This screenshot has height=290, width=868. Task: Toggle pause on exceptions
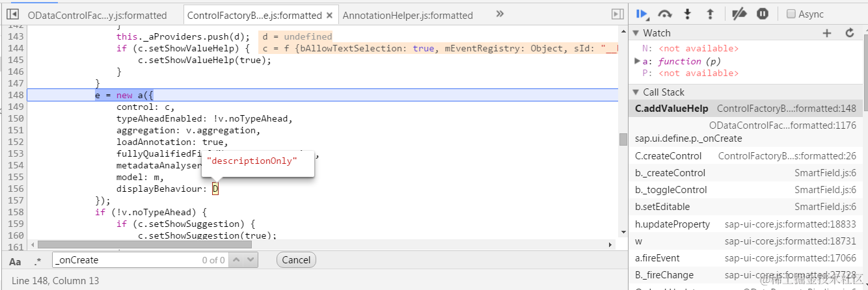click(763, 14)
